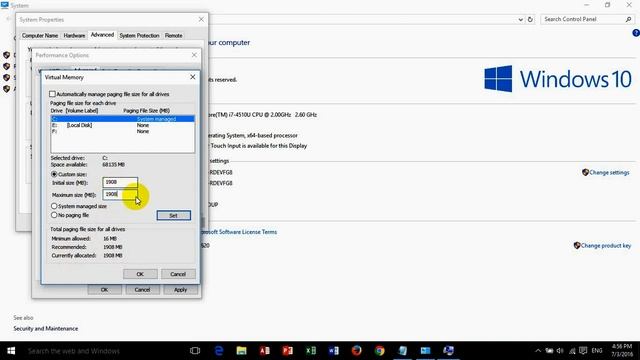Select the Advanced tab in System Properties
This screenshot has width=640, height=360.
(102, 35)
